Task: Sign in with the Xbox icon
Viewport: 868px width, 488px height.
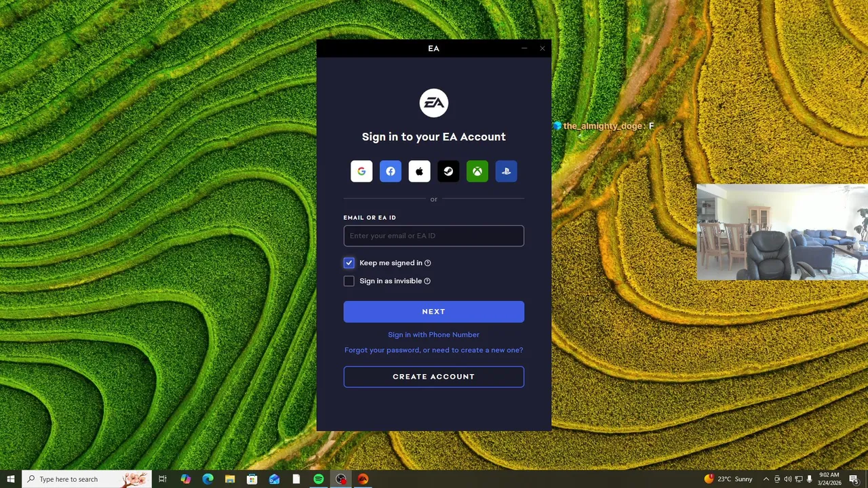Action: (x=477, y=171)
